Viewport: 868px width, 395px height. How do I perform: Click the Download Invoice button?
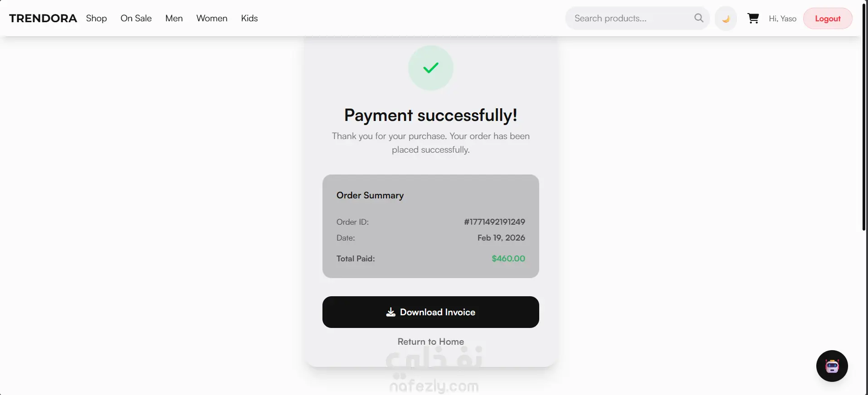coord(431,312)
